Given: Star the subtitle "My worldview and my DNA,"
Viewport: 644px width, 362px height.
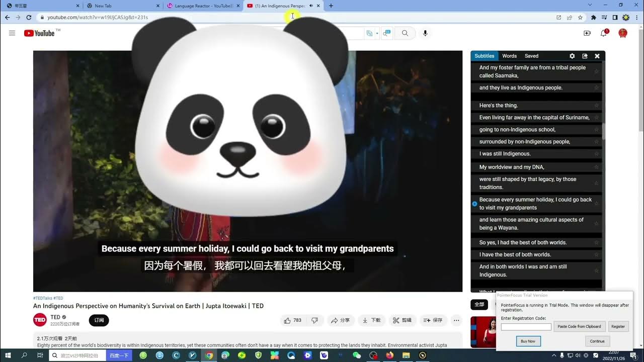Looking at the screenshot, I should pos(596,167).
